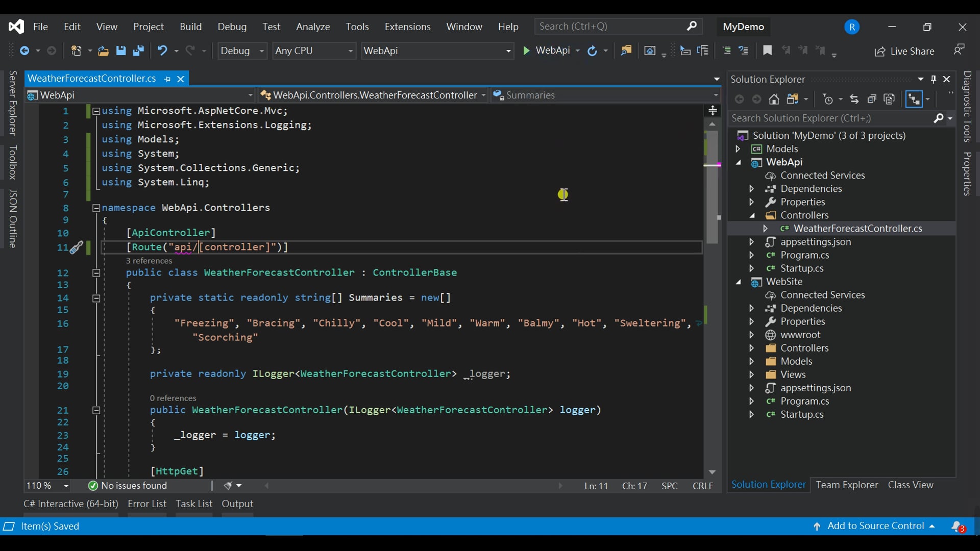Click the 3 references CodeLens link
Viewport: 980px width, 551px height.
click(149, 261)
